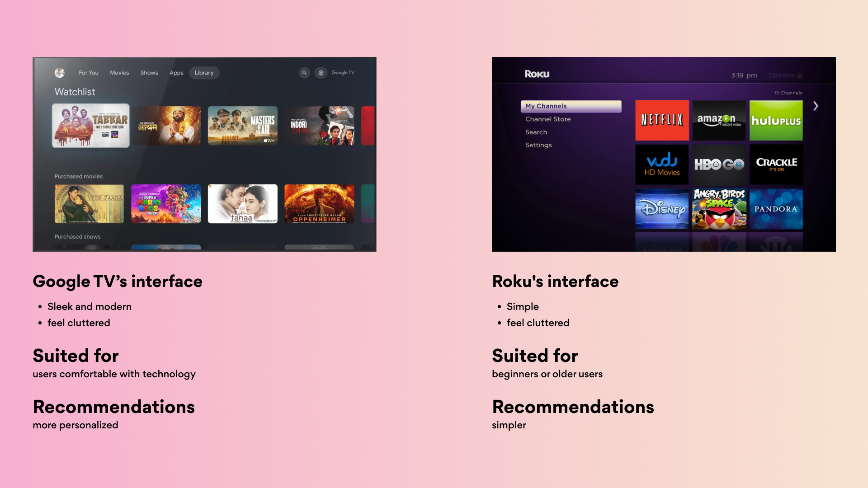Open the Amazon Instant Video tile
Image resolution: width=868 pixels, height=488 pixels.
(719, 120)
